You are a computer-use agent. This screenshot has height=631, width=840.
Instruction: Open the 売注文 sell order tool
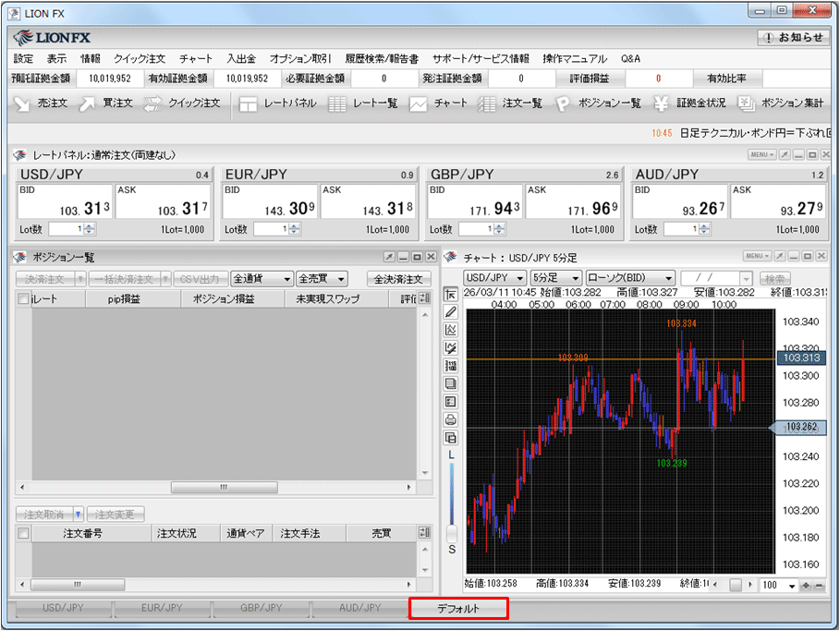(41, 103)
